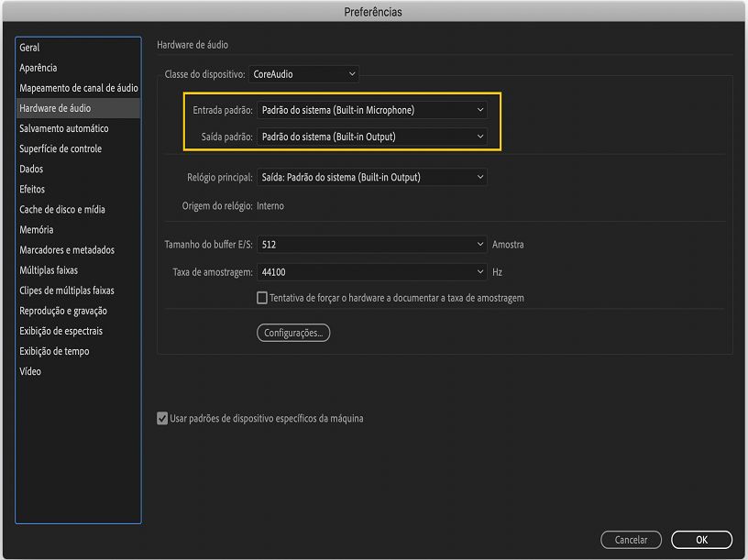748x560 pixels.
Task: Open the Classe do dispositivo dropdown
Action: [x=303, y=74]
